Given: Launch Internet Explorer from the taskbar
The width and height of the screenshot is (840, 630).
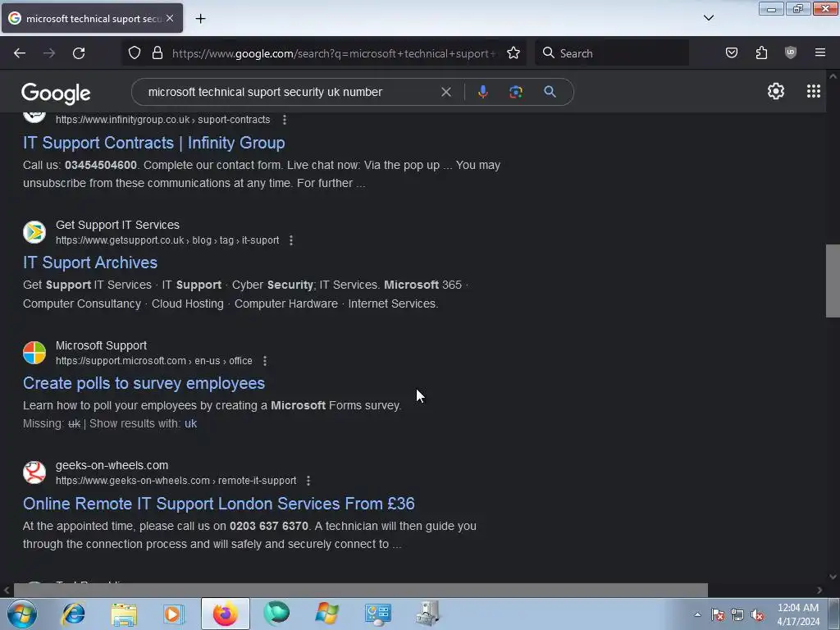Looking at the screenshot, I should (x=73, y=614).
